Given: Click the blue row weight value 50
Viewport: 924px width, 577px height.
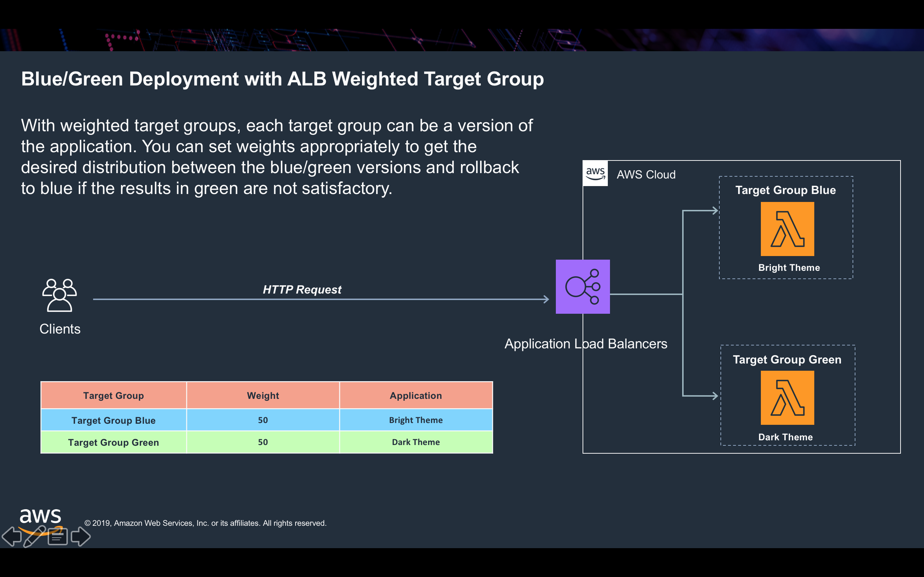Looking at the screenshot, I should pyautogui.click(x=263, y=420).
